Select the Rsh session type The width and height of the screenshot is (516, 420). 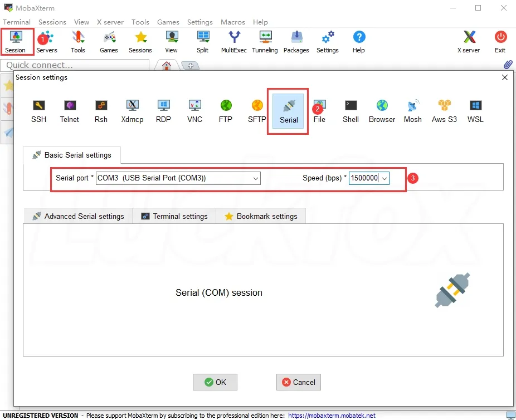(x=101, y=111)
